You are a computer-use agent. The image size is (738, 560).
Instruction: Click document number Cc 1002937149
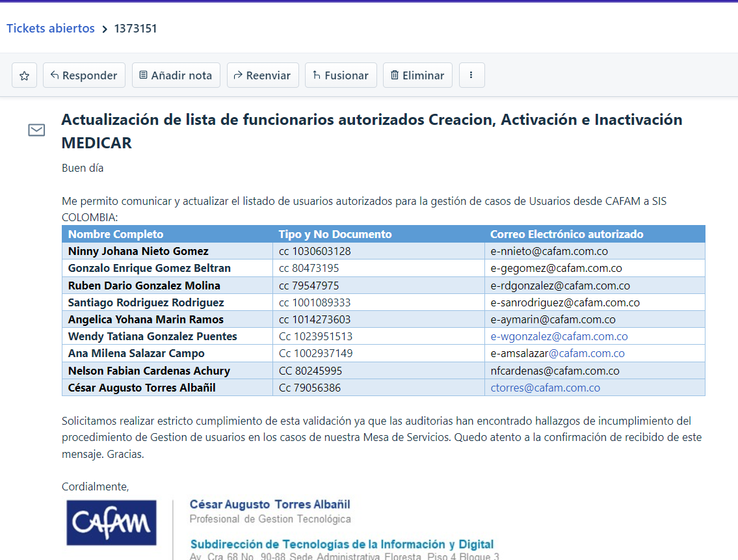tap(316, 353)
